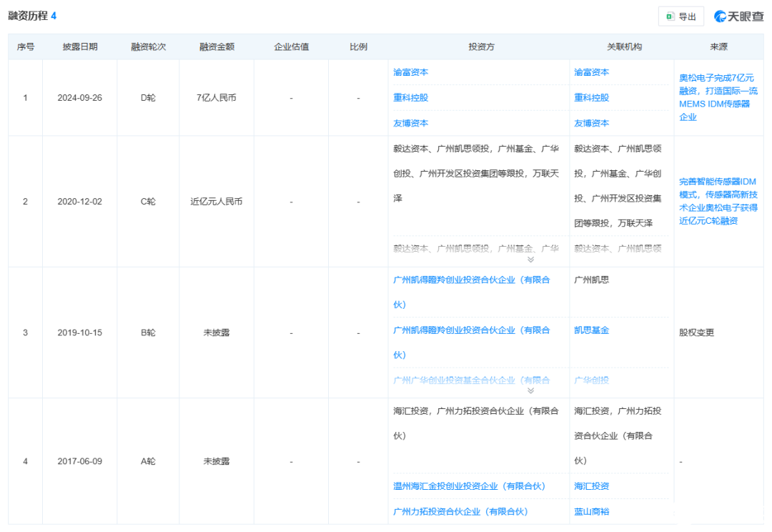772x532 pixels.
Task: Open 友博资本 in the 投资方 column
Action: pyautogui.click(x=411, y=123)
